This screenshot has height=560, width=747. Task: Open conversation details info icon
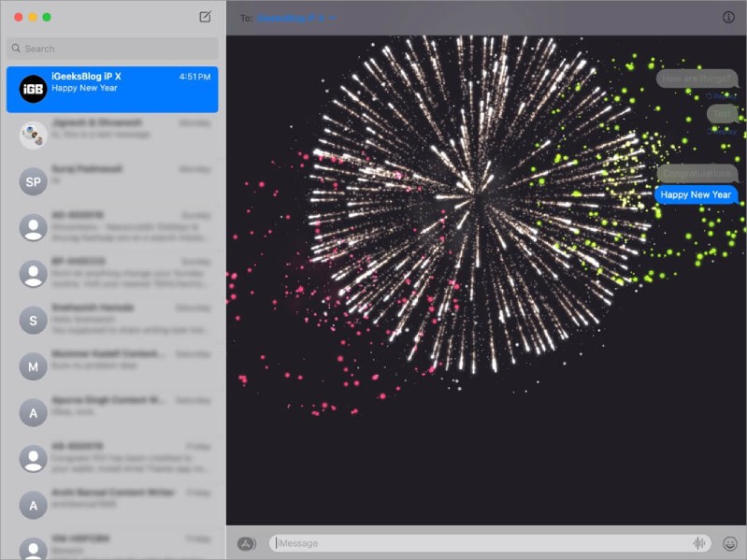point(728,17)
